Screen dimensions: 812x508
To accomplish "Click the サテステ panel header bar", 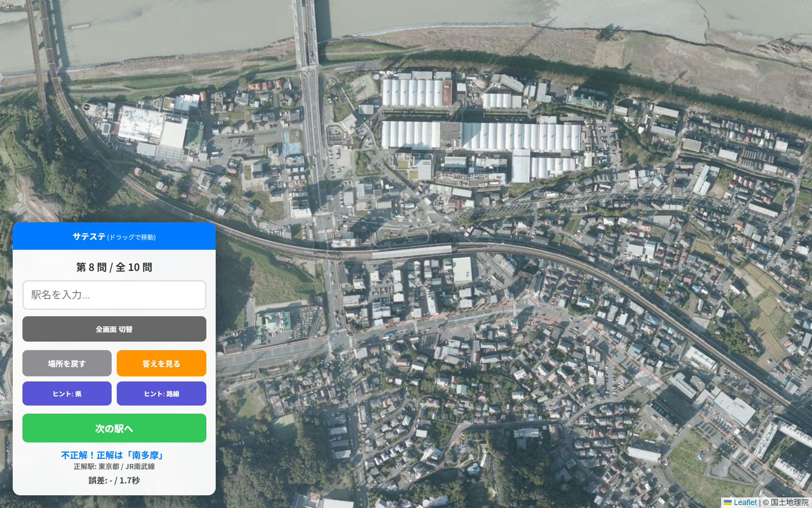I will point(114,236).
